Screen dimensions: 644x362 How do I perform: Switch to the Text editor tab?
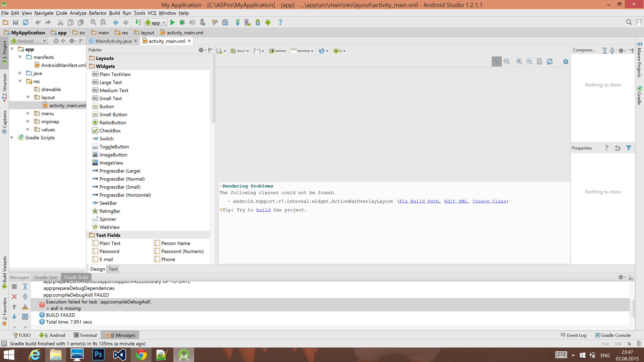(113, 269)
